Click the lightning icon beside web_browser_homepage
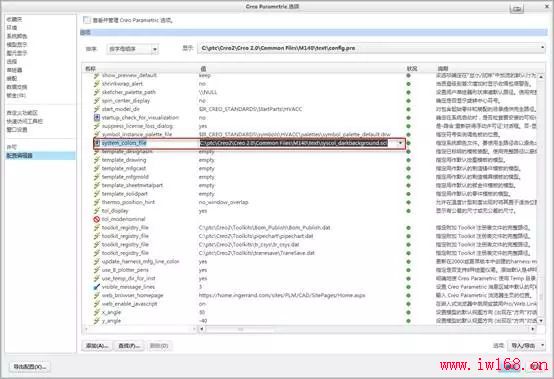Viewport: 554px width, 379px height. (x=96, y=296)
